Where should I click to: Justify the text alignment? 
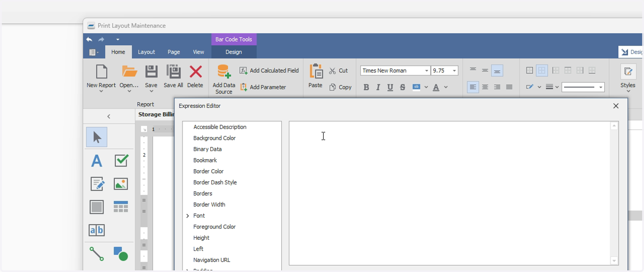tap(509, 87)
